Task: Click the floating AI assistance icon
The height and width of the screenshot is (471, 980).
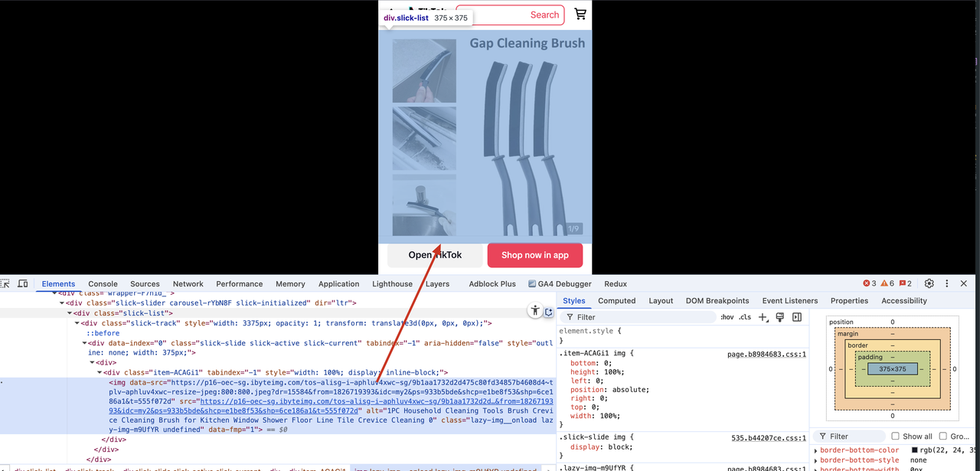Action: (549, 312)
